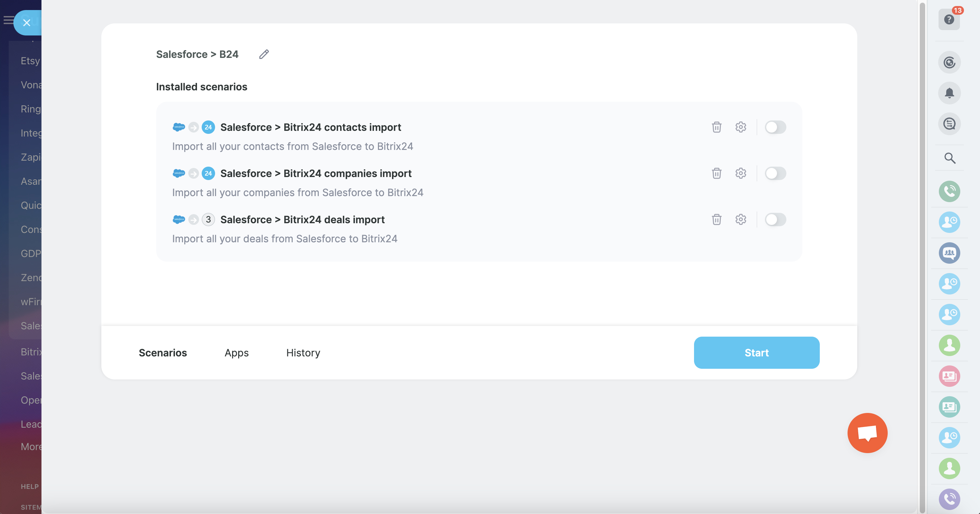Click the search magnifier icon
This screenshot has height=514, width=980.
pos(950,158)
